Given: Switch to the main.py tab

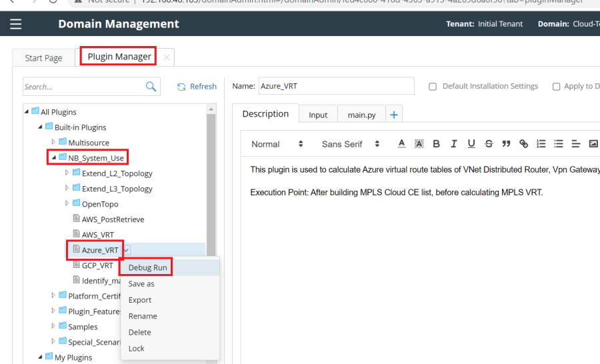Looking at the screenshot, I should 361,115.
